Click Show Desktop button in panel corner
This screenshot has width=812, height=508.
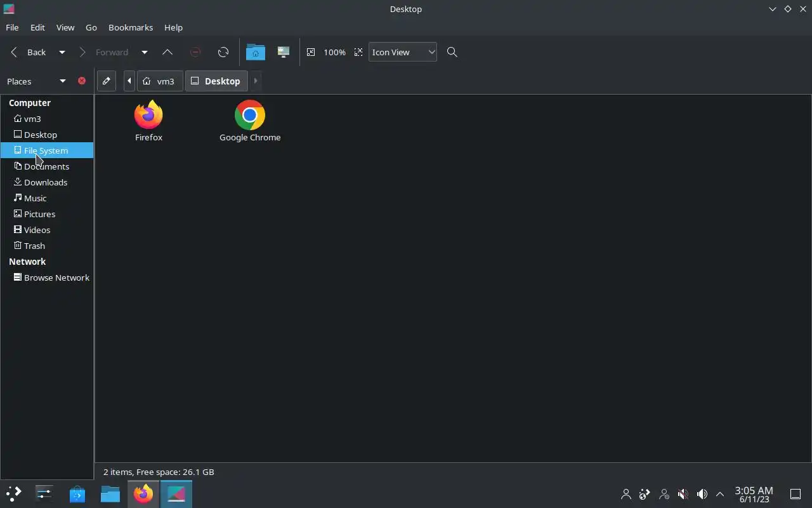pyautogui.click(x=796, y=494)
